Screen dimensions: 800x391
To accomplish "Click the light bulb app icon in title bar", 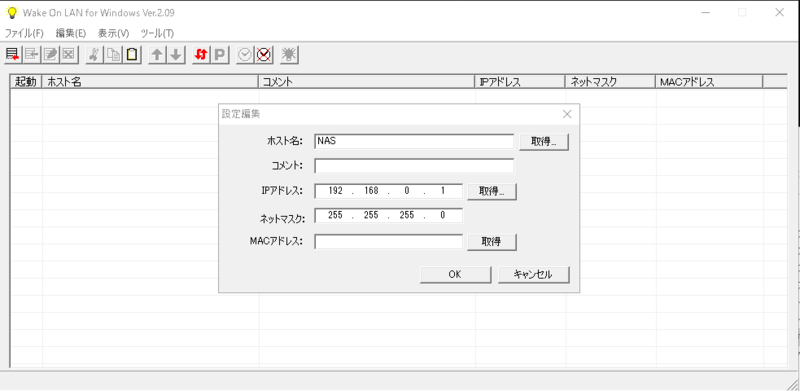I will click(x=11, y=12).
